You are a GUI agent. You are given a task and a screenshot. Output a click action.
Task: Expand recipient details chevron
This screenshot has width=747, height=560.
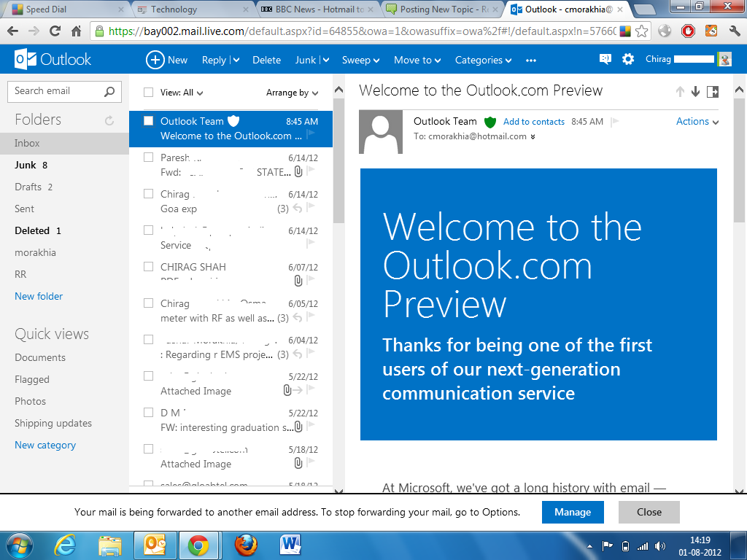[533, 136]
